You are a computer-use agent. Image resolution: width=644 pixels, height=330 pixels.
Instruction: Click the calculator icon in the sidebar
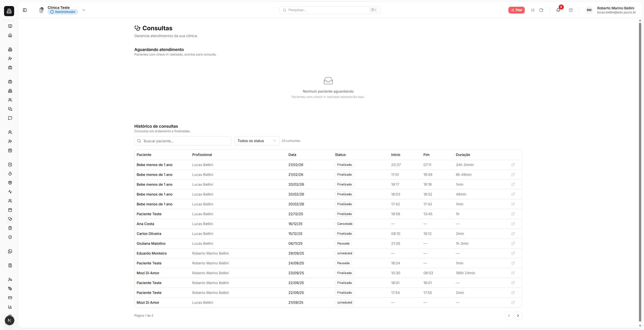(x=10, y=265)
